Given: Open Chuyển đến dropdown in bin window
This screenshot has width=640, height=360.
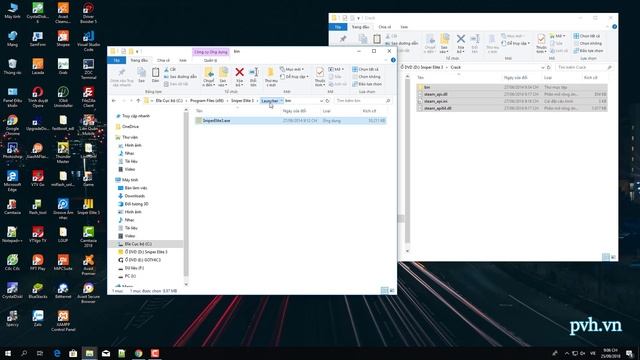Looking at the screenshot, I should click(209, 76).
